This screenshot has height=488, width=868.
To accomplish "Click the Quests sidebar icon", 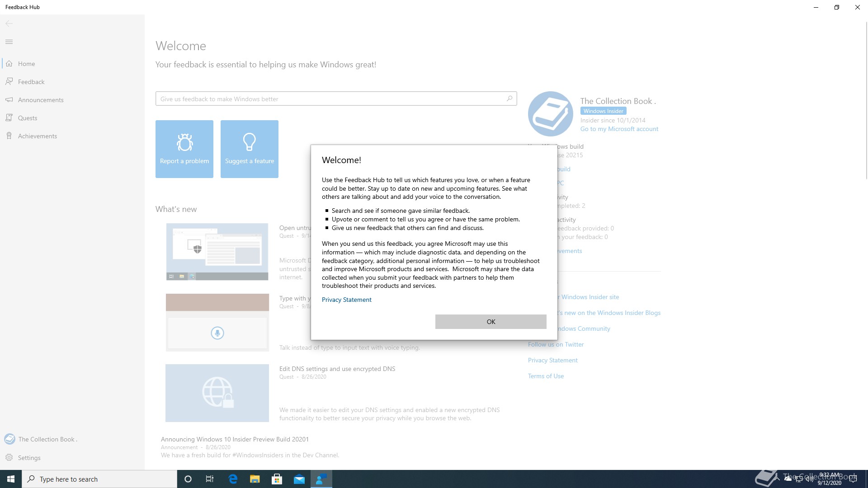I will click(9, 118).
